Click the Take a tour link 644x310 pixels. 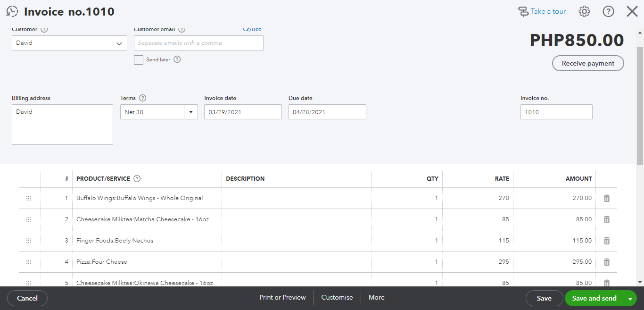548,11
